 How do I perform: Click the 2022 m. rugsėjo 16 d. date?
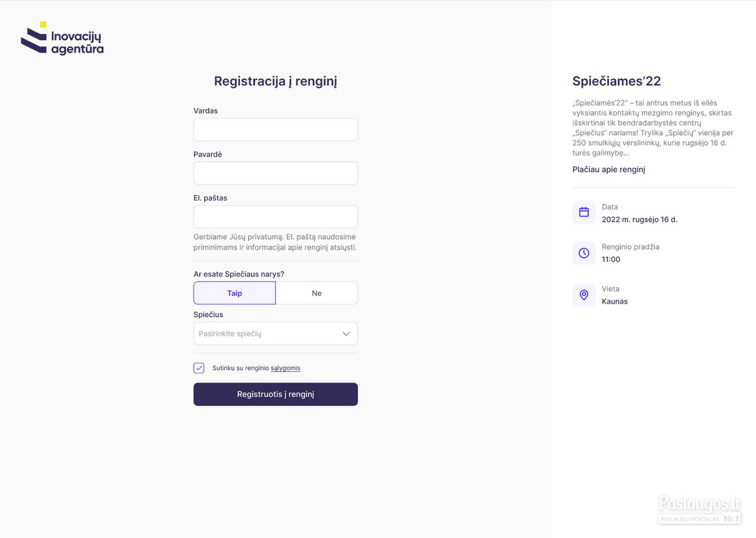(639, 219)
